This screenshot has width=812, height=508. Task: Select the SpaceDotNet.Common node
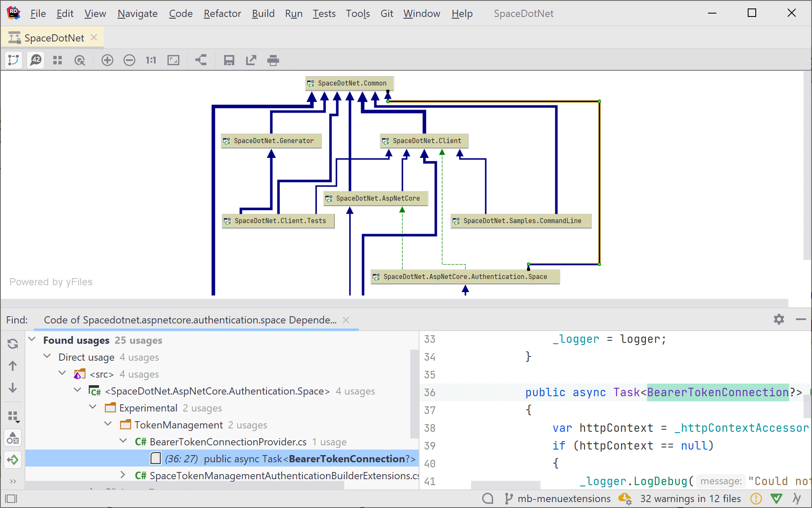[x=350, y=83]
